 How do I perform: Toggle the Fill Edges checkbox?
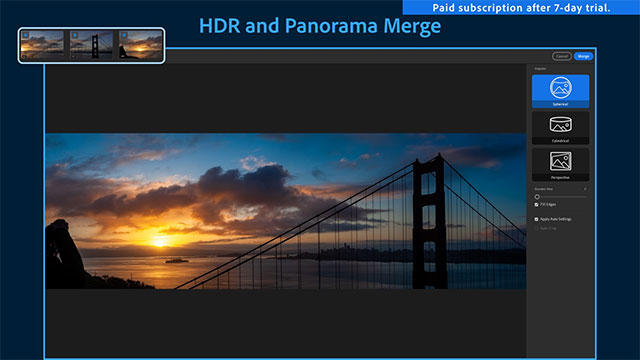point(536,204)
